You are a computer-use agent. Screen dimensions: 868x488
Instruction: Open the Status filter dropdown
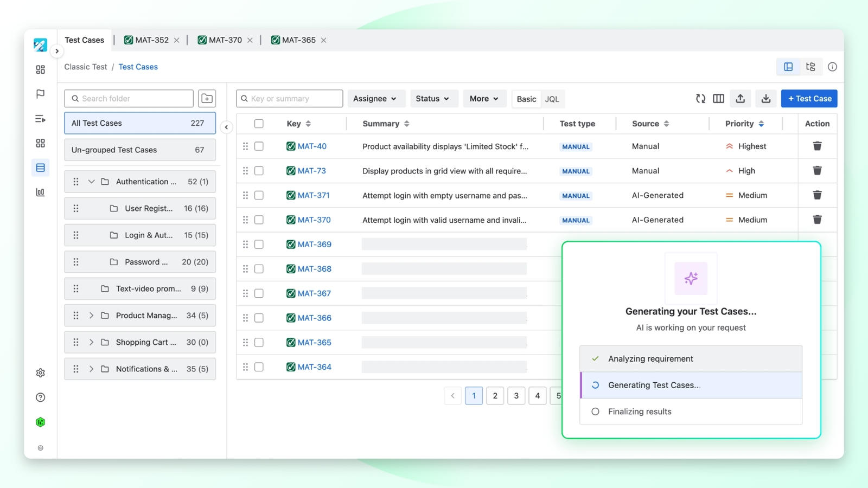433,99
